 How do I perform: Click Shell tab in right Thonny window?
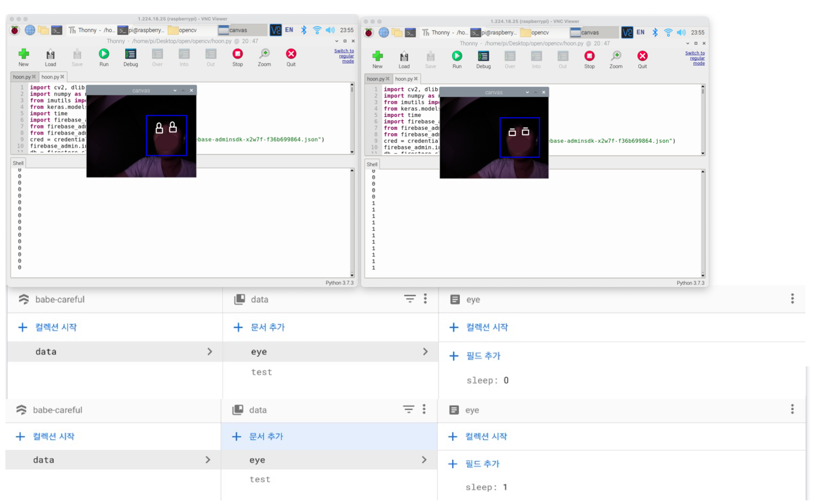(372, 165)
